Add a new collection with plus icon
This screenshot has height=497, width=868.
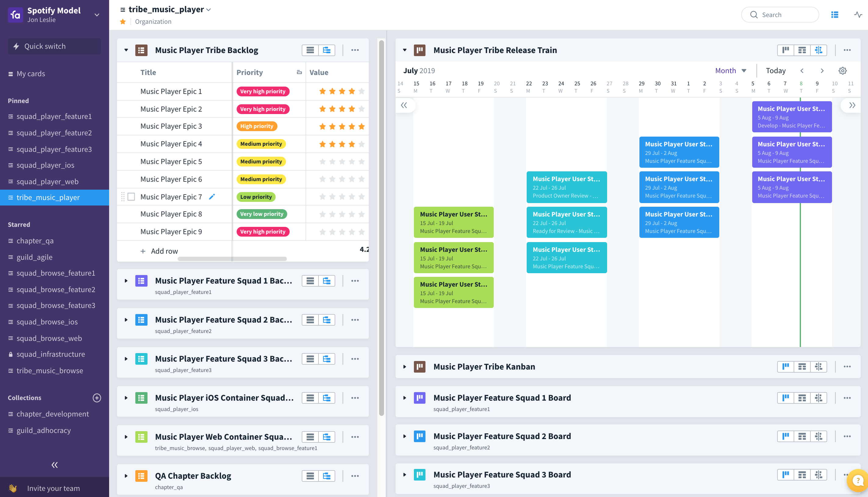click(97, 398)
